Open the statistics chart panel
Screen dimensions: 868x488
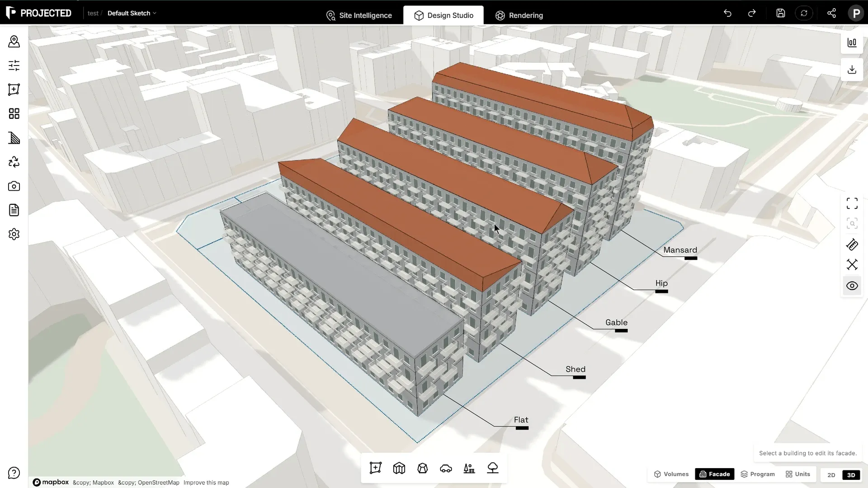852,43
